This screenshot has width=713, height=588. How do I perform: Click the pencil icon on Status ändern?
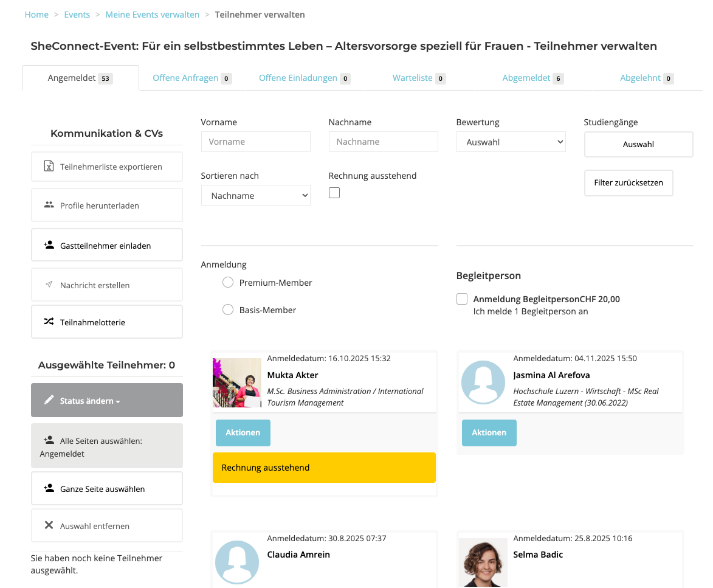tap(49, 400)
